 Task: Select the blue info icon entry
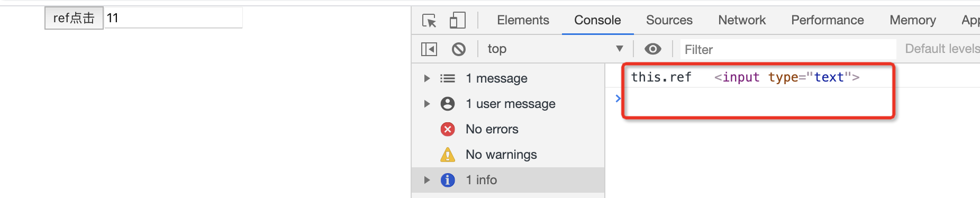point(448,180)
